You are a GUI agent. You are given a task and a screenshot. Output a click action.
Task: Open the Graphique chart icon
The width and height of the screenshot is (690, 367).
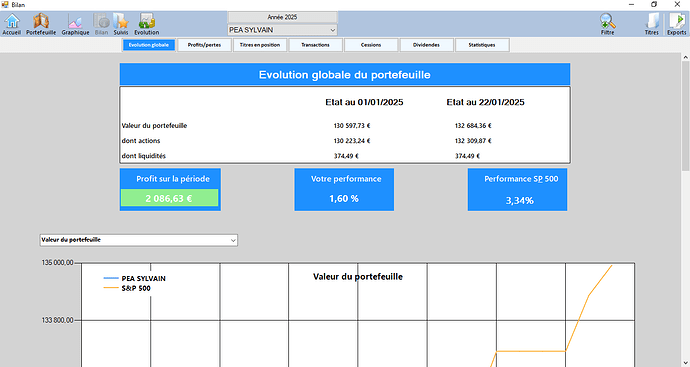[x=75, y=24]
